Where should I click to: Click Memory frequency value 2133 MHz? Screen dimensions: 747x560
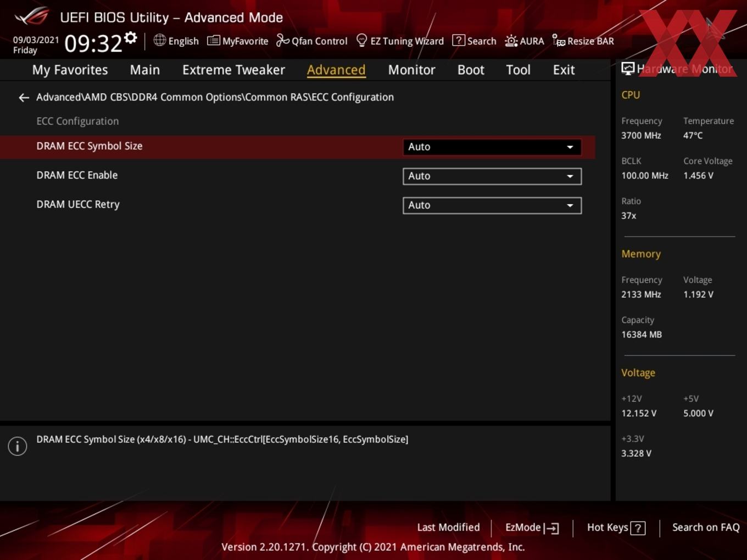coord(641,294)
